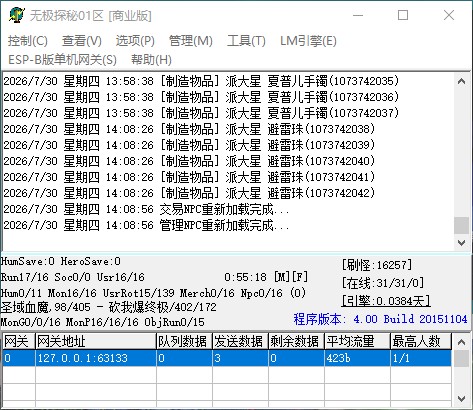This screenshot has height=410, width=473.
Task: Click the gateway table scroll up arrow
Action: tap(462, 342)
